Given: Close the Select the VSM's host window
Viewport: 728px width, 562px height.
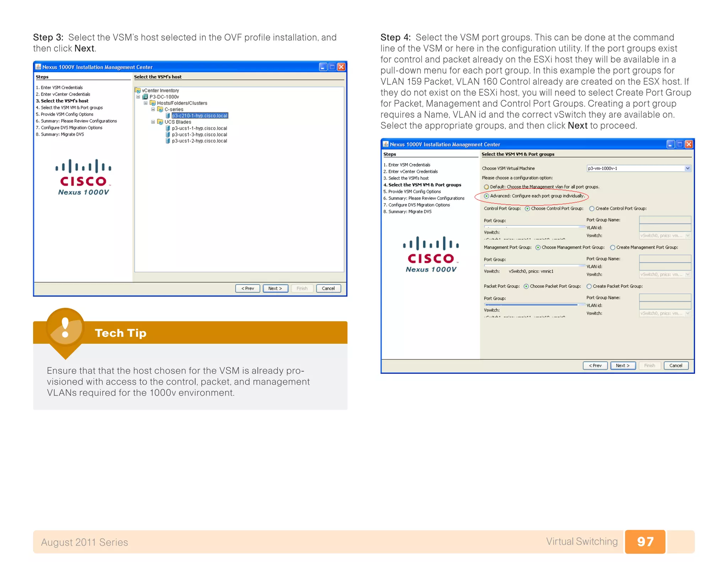Looking at the screenshot, I should (341, 67).
